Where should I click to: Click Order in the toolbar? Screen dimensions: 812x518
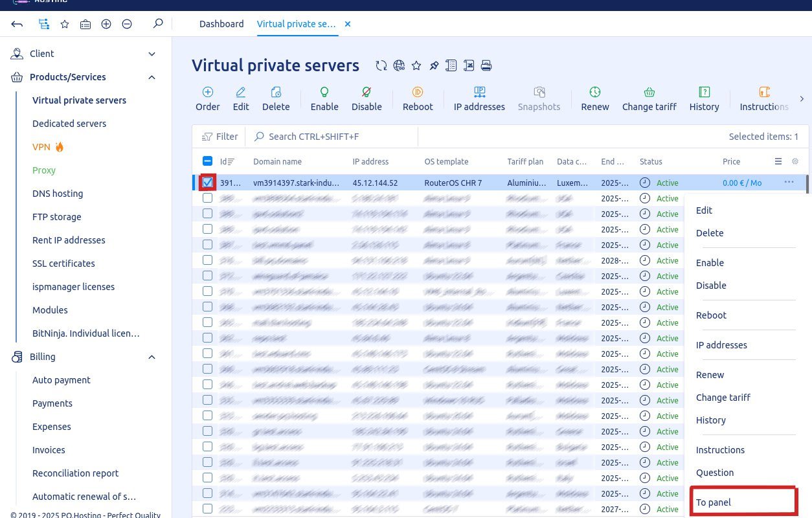tap(208, 99)
